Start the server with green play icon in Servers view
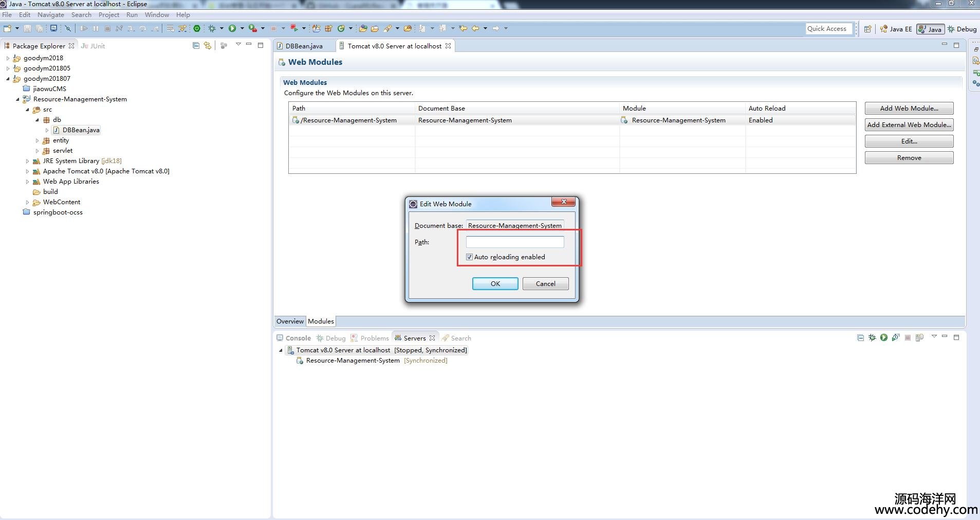Screen dimensions: 980x520 (884, 337)
